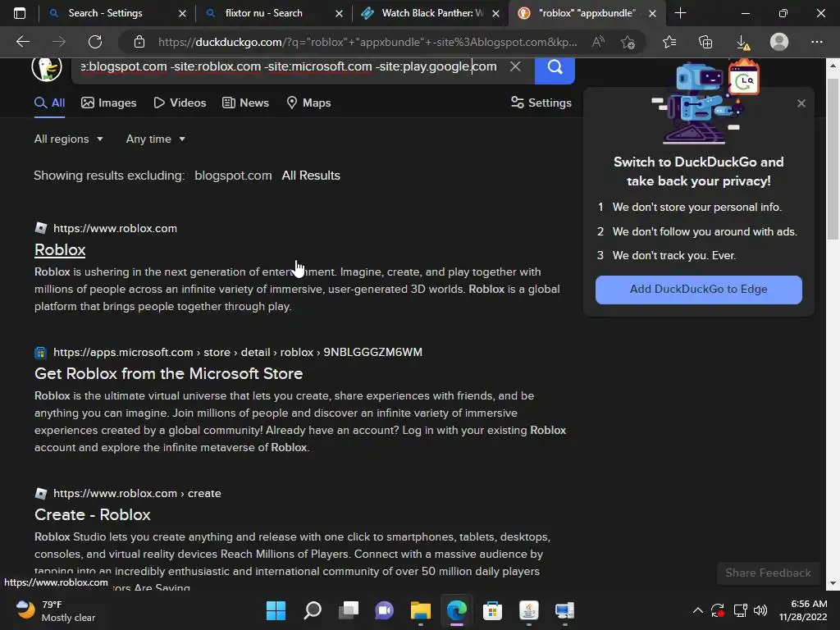Switch to the 'Search - Settings' tab
Viewport: 840px width, 630px height.
click(x=104, y=13)
